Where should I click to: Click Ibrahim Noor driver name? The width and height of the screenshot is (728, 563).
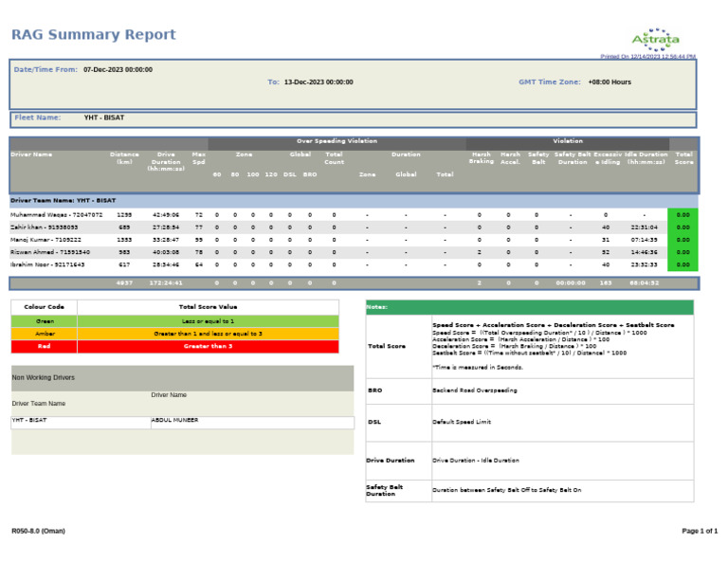(47, 264)
